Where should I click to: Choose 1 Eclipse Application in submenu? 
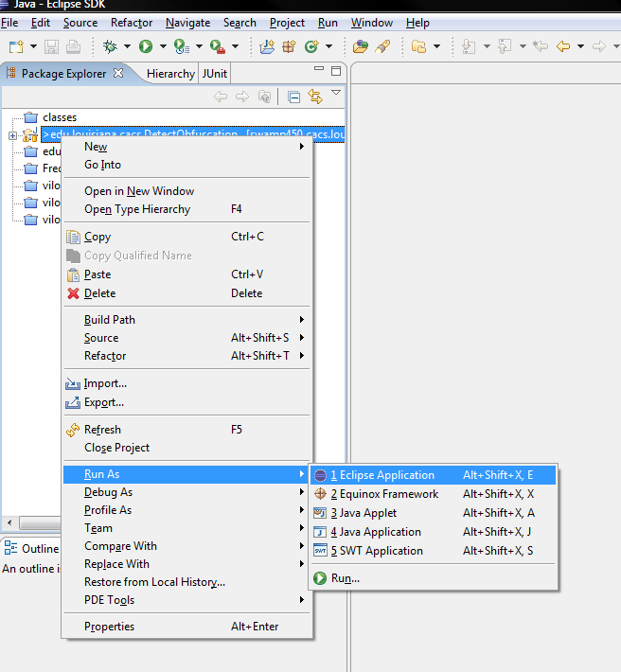pos(433,475)
